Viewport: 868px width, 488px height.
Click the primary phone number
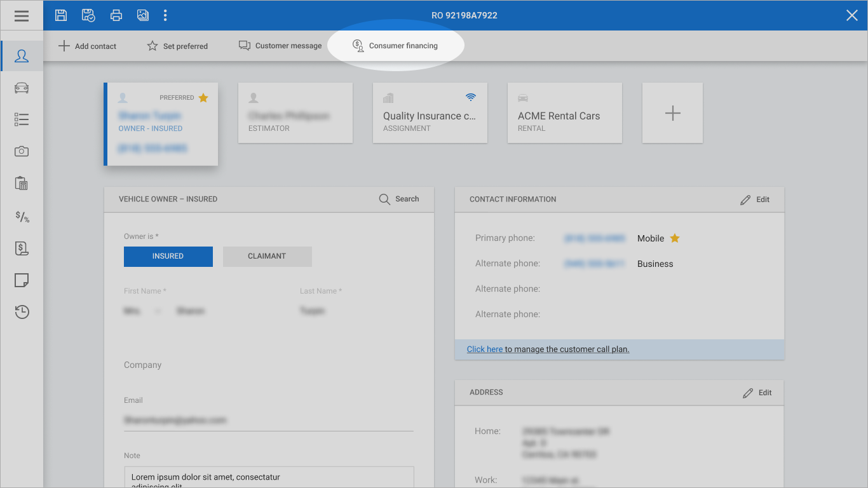[x=595, y=238]
